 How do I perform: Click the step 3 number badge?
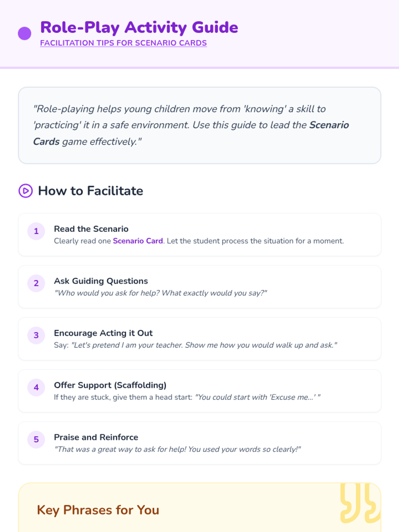click(36, 335)
